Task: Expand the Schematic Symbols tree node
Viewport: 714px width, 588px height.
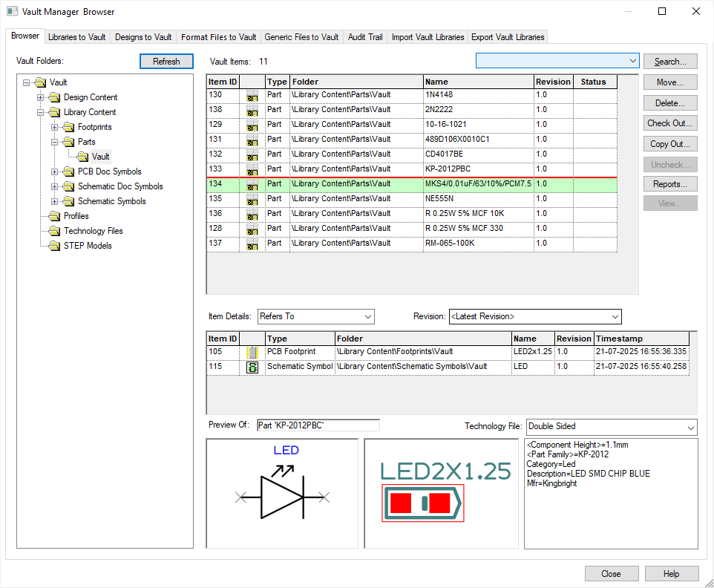Action: (x=55, y=201)
